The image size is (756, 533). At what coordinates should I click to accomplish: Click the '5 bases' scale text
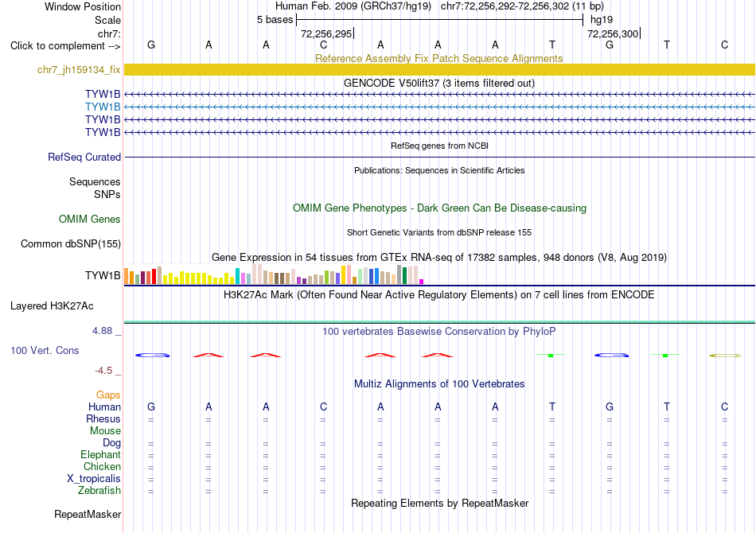tap(275, 20)
